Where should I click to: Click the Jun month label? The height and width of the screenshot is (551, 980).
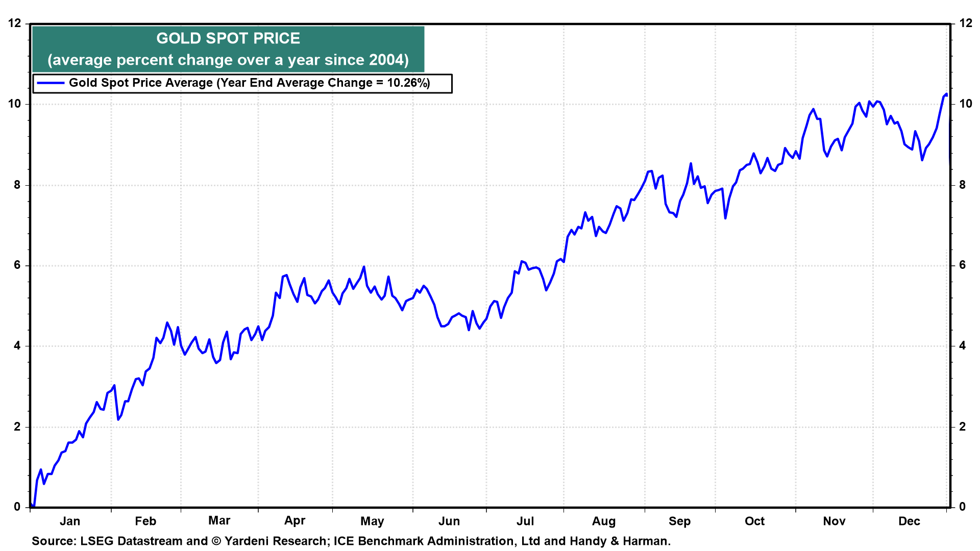pyautogui.click(x=449, y=521)
